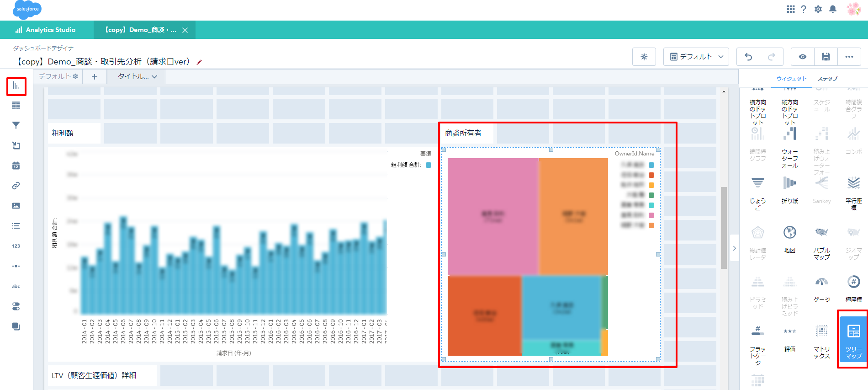Click the blue 粗利額 合計 legend swatch

[429, 165]
